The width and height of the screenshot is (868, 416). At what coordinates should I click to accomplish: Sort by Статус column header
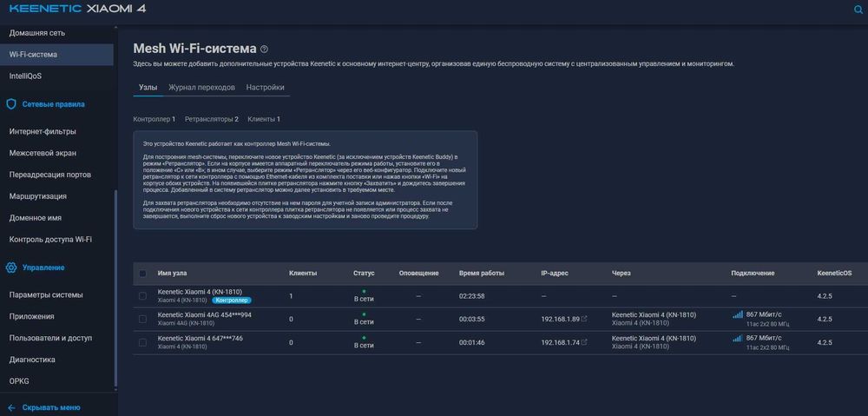pyautogui.click(x=364, y=273)
